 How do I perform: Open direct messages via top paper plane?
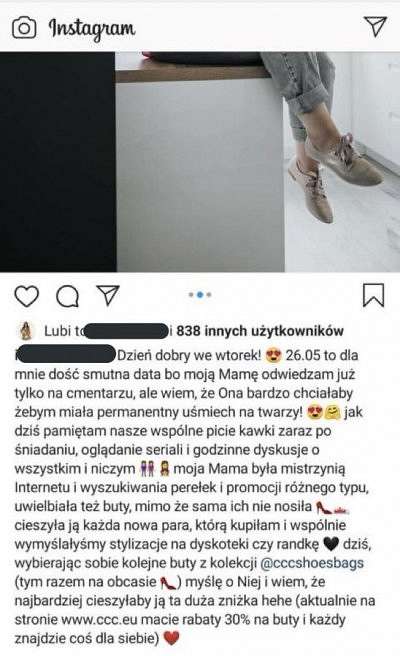click(x=375, y=26)
